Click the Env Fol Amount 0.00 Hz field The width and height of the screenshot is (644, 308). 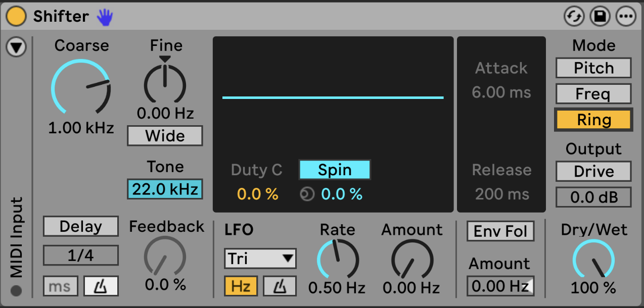500,286
